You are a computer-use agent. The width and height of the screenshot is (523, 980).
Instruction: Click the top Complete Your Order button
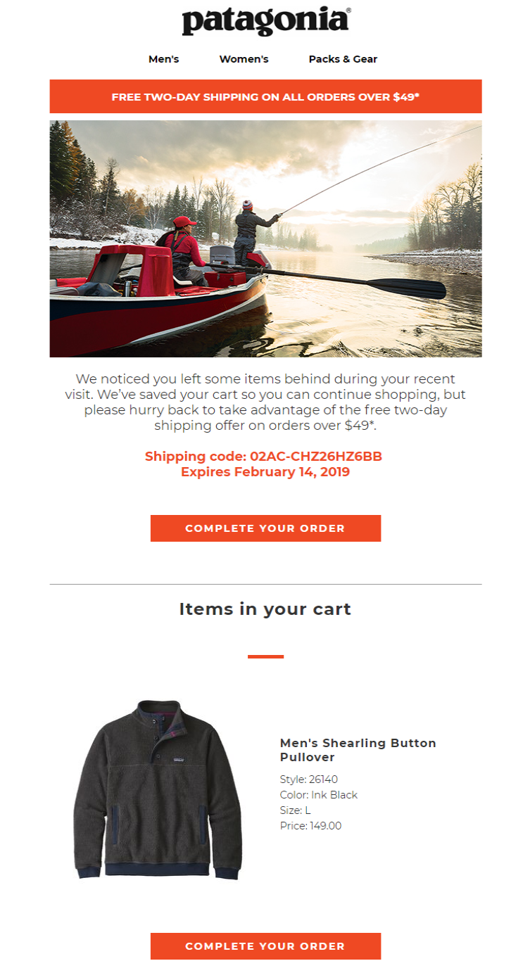point(265,528)
